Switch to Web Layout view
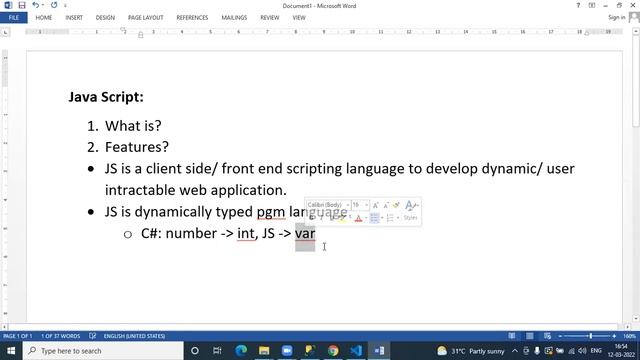Image resolution: width=640 pixels, height=360 pixels. click(x=547, y=336)
